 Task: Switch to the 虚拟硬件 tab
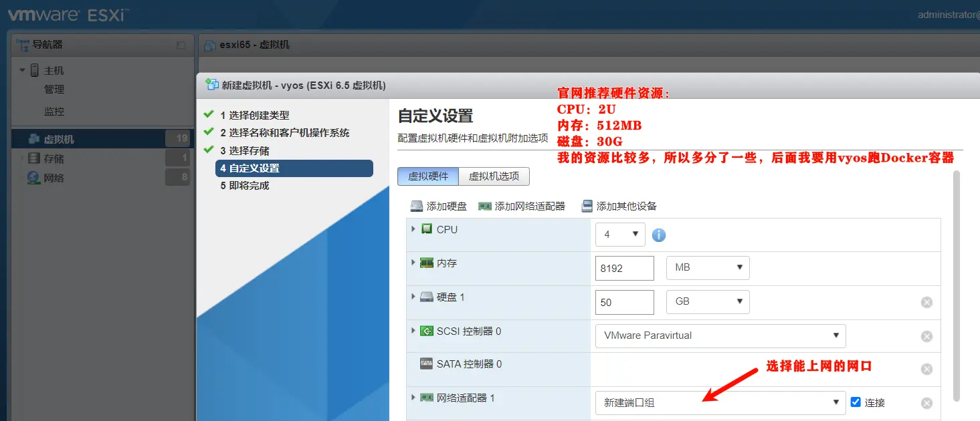coord(428,176)
